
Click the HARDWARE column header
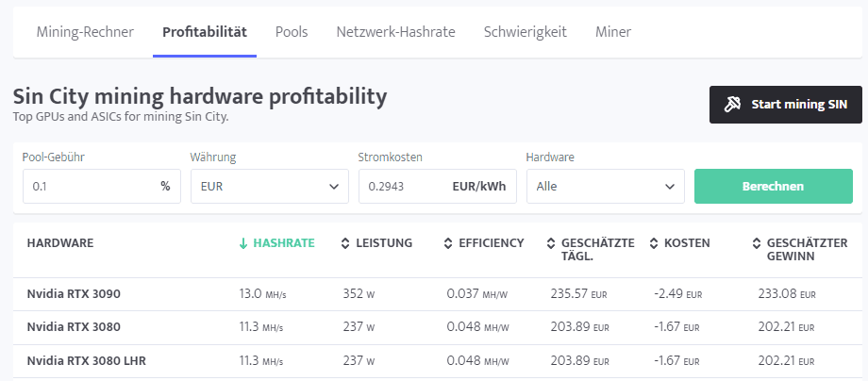click(60, 243)
